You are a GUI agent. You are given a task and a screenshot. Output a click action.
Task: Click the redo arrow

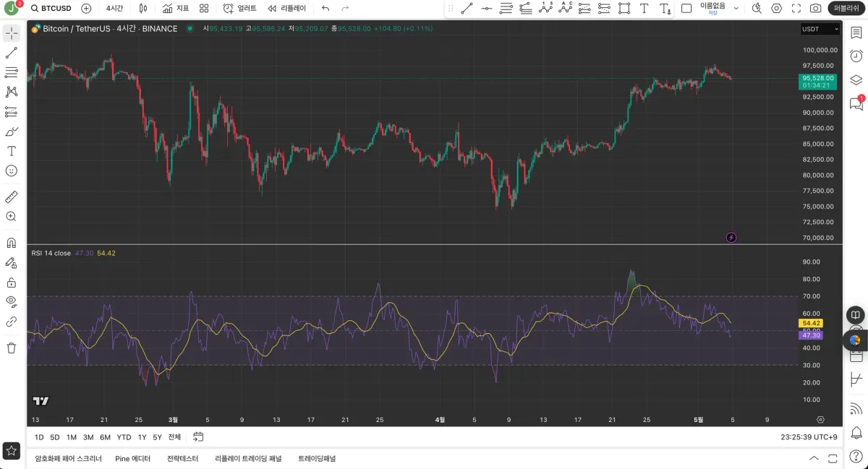pos(345,9)
